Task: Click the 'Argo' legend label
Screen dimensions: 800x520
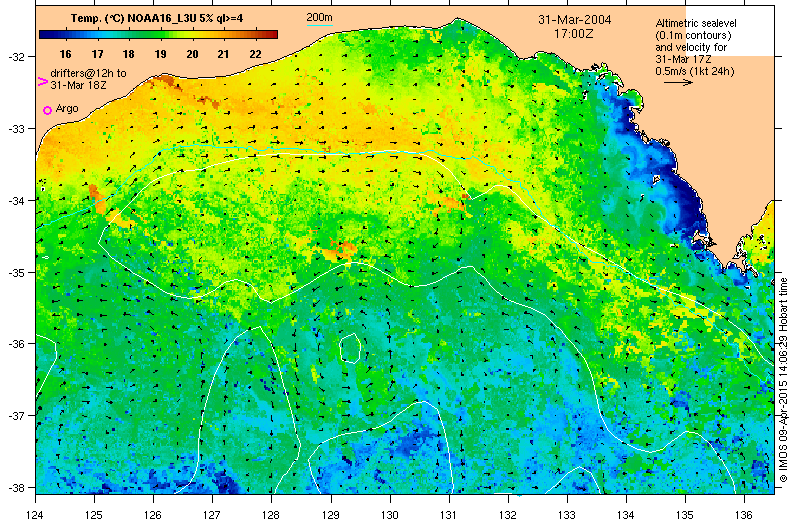Action: click(67, 109)
